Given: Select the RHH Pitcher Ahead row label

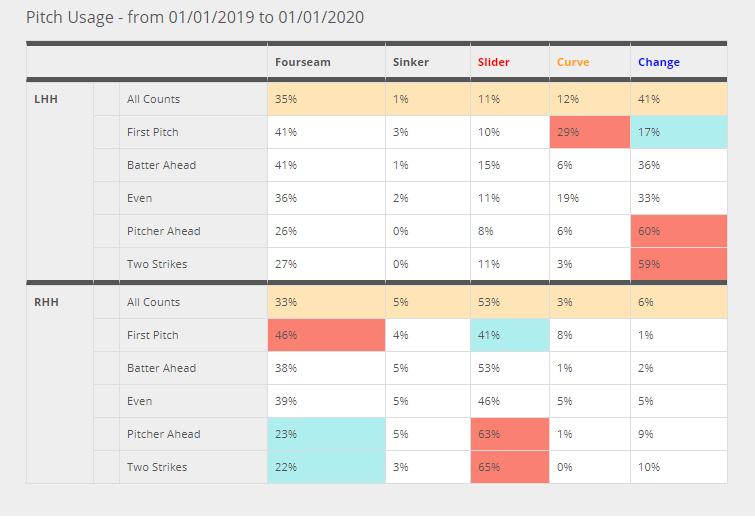Looking at the screenshot, I should pyautogui.click(x=163, y=434).
